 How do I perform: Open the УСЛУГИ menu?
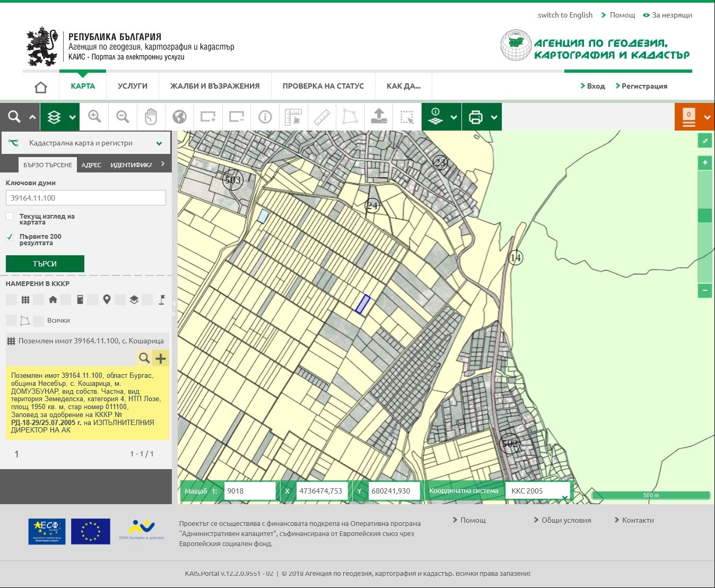click(133, 86)
